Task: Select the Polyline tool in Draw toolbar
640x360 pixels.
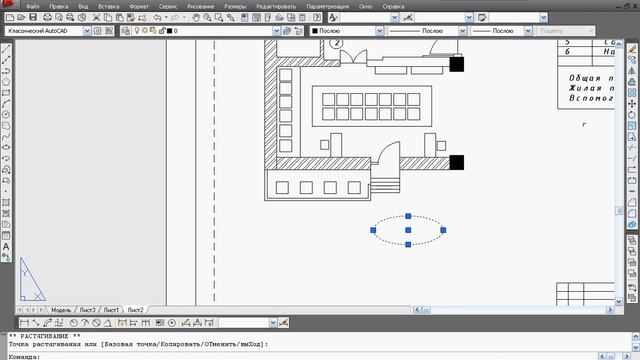Action: [x=6, y=71]
